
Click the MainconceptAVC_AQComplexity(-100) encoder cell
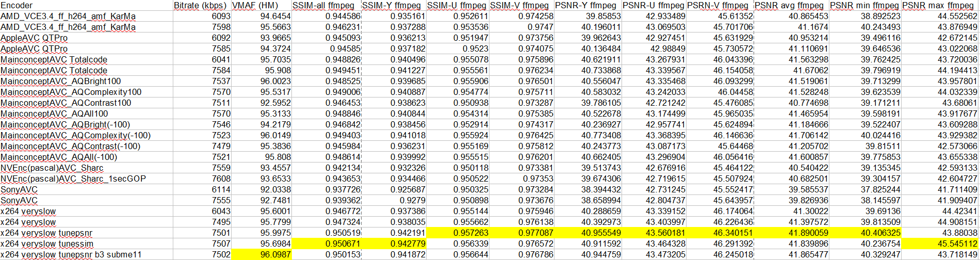point(86,135)
